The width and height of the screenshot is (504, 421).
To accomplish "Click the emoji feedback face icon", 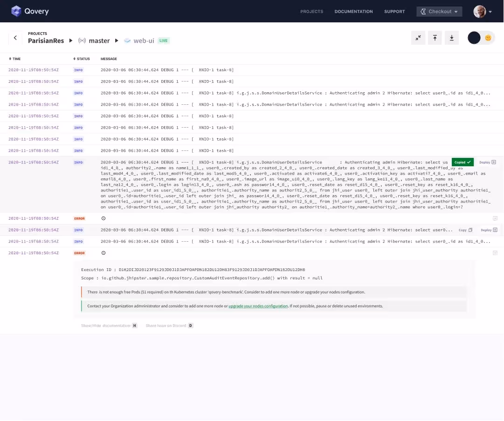I will [488, 38].
